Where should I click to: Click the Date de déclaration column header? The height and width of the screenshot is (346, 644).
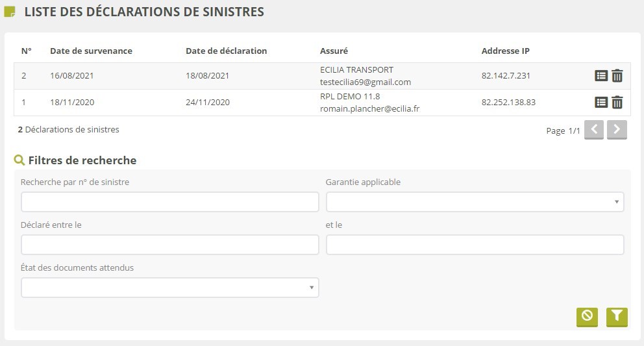pos(226,51)
